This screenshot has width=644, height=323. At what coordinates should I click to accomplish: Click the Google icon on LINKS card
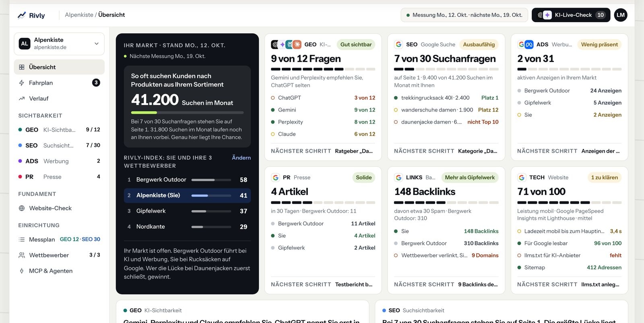pos(398,178)
